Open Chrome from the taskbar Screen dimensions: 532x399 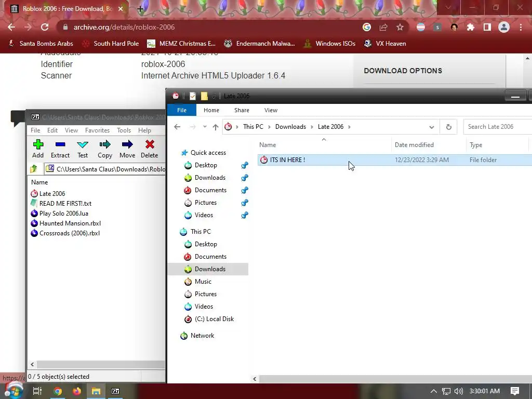tap(58, 391)
